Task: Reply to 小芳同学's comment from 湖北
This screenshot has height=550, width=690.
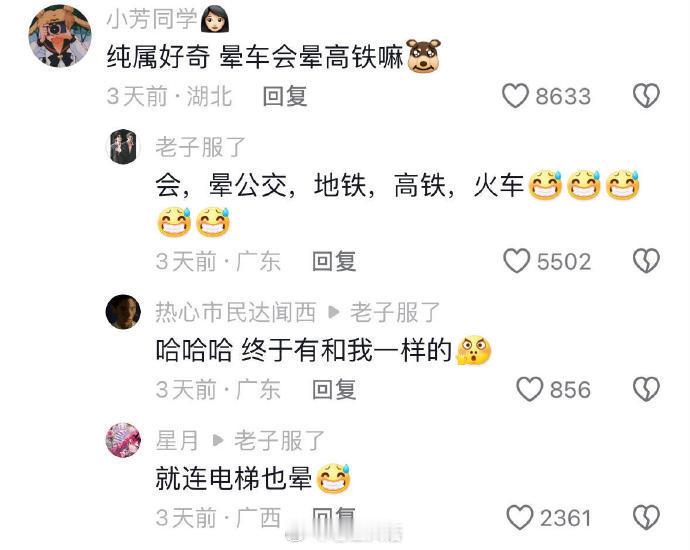Action: click(x=285, y=96)
